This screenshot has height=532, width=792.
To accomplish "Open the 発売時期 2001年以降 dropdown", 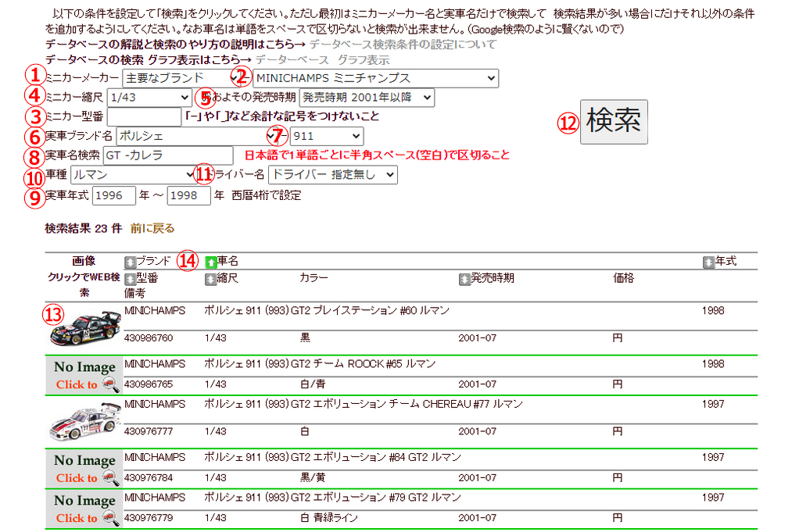I will coord(367,98).
